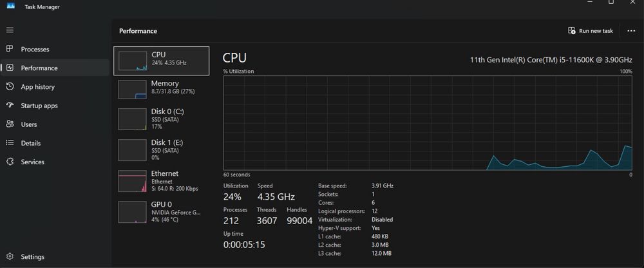
Task: Click the CPU utilization graph area
Action: point(428,122)
